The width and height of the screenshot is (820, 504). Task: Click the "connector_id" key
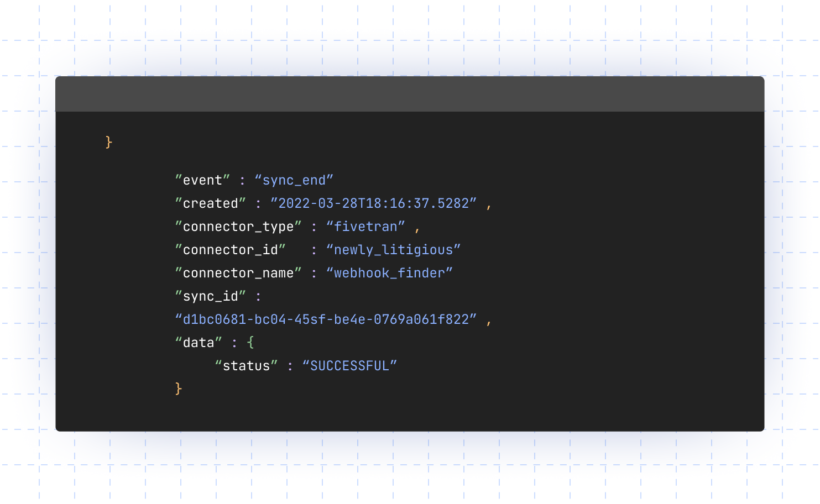click(230, 250)
